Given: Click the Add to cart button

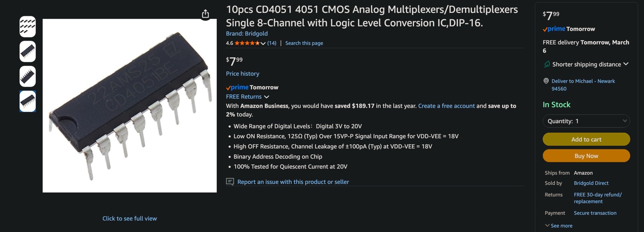Looking at the screenshot, I should pos(586,139).
